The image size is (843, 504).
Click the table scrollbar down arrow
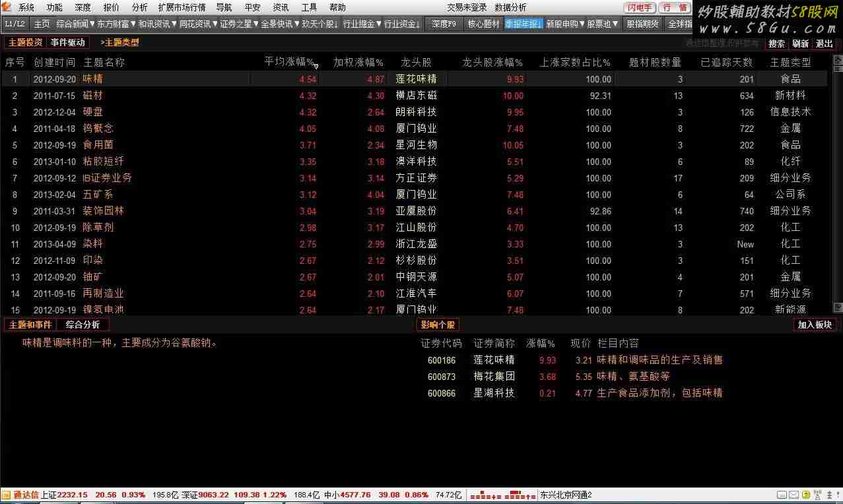838,307
